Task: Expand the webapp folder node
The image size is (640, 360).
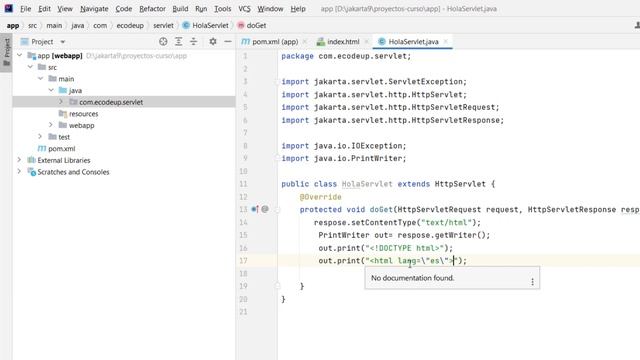Action: pyautogui.click(x=51, y=125)
